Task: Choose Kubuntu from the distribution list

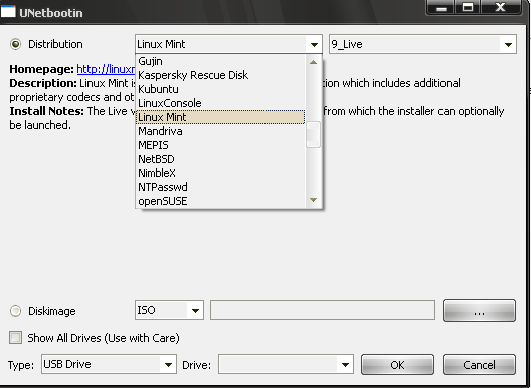Action: coord(221,89)
